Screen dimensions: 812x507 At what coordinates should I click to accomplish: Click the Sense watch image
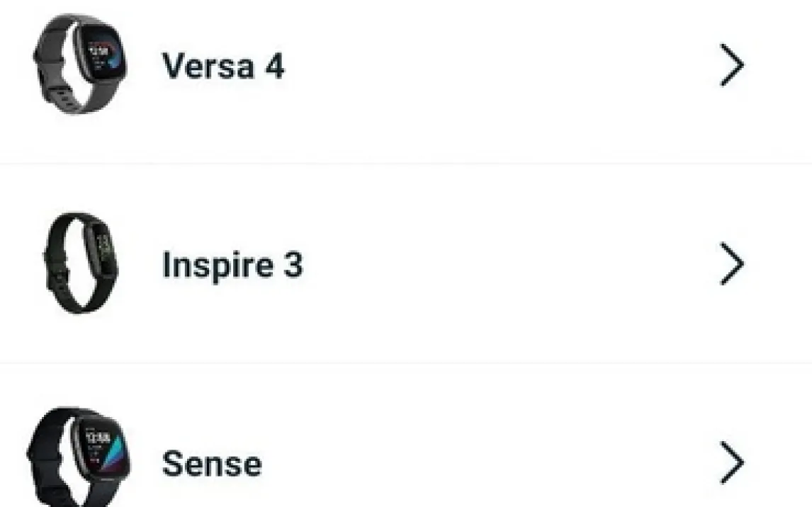point(79,457)
